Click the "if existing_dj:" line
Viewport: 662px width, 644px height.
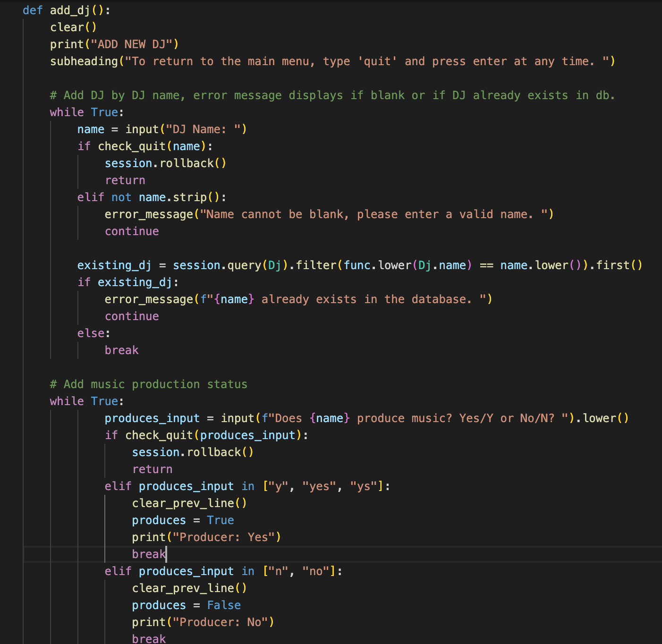[x=128, y=282]
